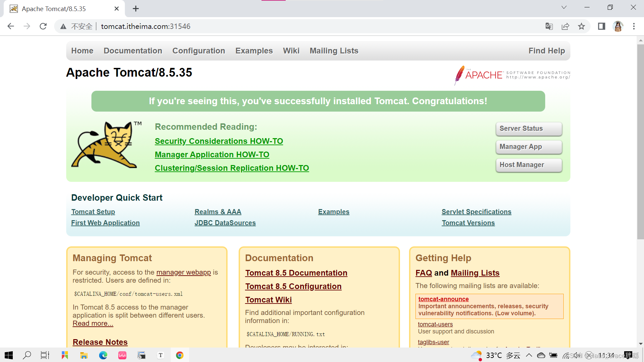Open Clustering/Session Replication HOW-TO link
Image resolution: width=644 pixels, height=362 pixels.
[x=232, y=168]
